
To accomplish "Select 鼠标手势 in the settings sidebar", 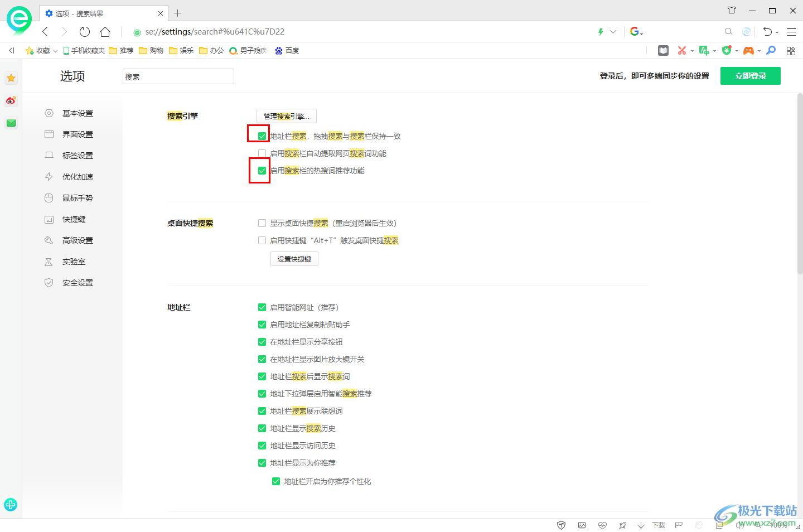I will 78,198.
